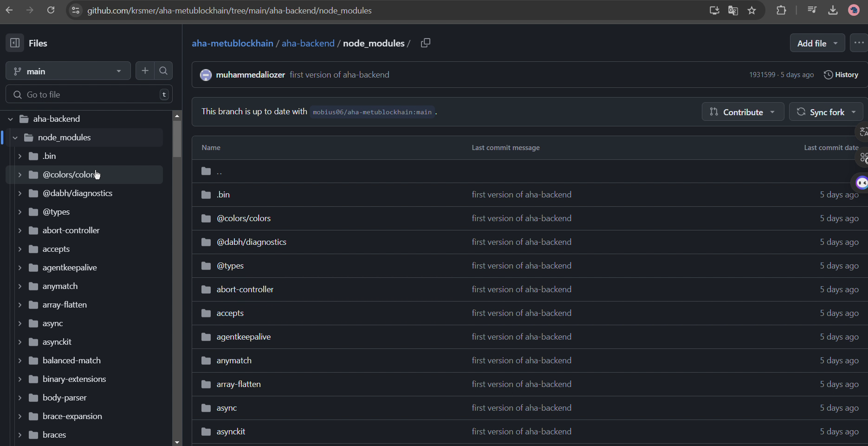Open the Contribute dropdown
This screenshot has height=446, width=868.
pos(743,112)
